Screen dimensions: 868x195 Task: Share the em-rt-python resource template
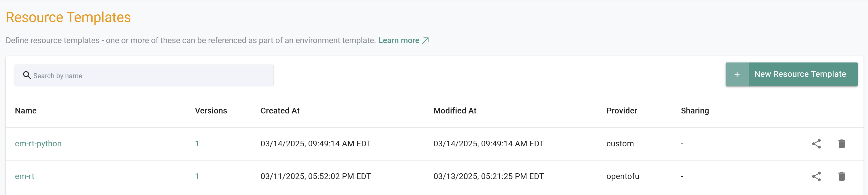(x=816, y=144)
